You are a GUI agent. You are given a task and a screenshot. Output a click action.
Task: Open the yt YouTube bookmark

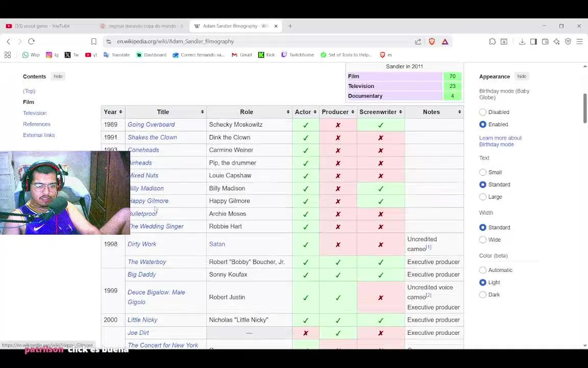(91, 55)
